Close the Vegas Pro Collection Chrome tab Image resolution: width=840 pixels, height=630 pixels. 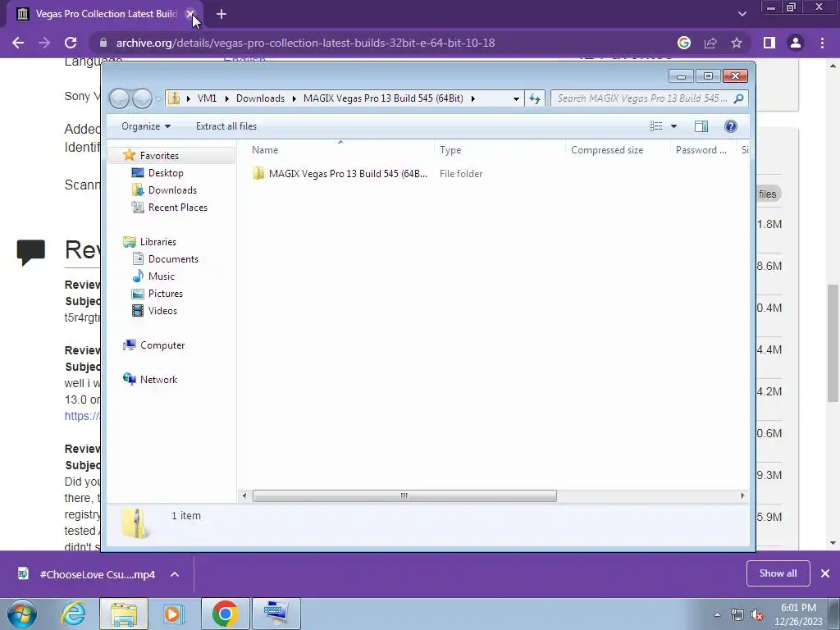coord(189,14)
